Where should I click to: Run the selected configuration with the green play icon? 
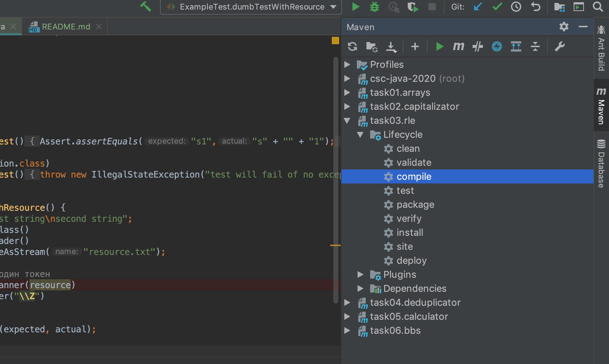[355, 7]
